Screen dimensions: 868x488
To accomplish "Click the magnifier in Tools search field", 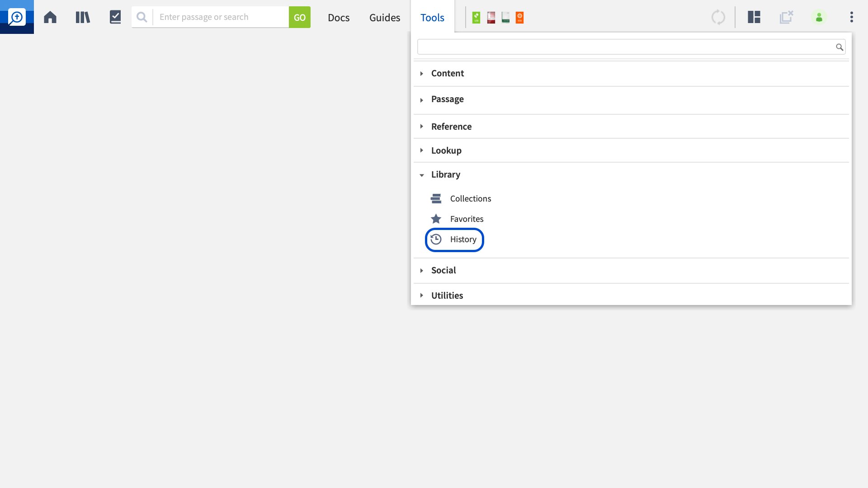I will tap(840, 47).
